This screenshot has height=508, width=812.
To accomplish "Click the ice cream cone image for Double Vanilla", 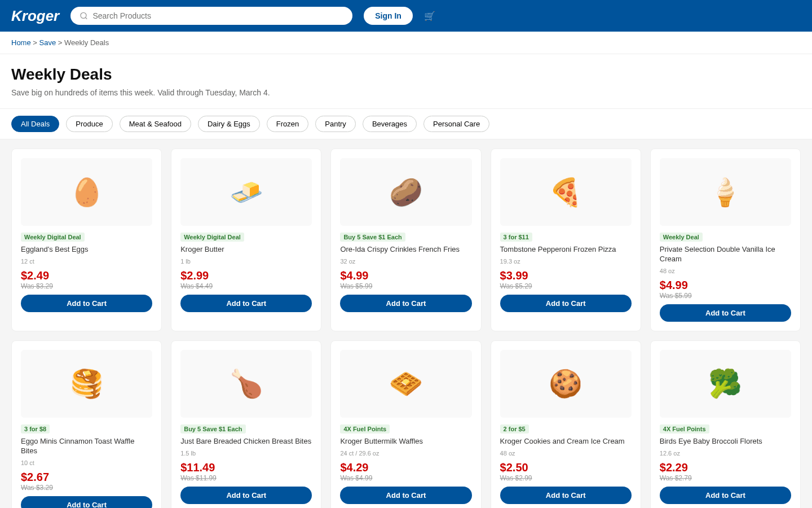I will (x=725, y=191).
